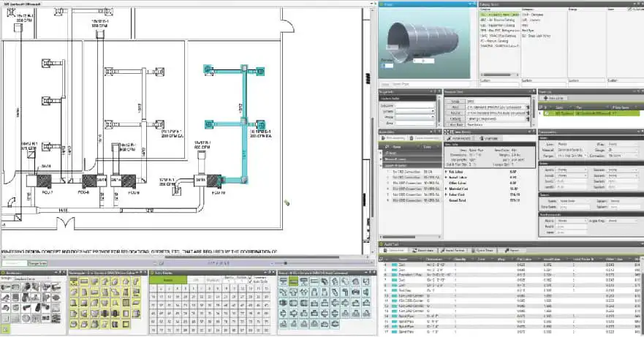Click the New Zone button with the plus icon

[x=553, y=98]
